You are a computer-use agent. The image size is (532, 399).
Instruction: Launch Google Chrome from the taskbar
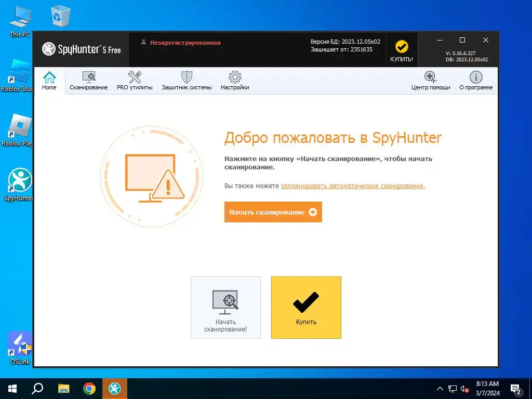pyautogui.click(x=89, y=389)
